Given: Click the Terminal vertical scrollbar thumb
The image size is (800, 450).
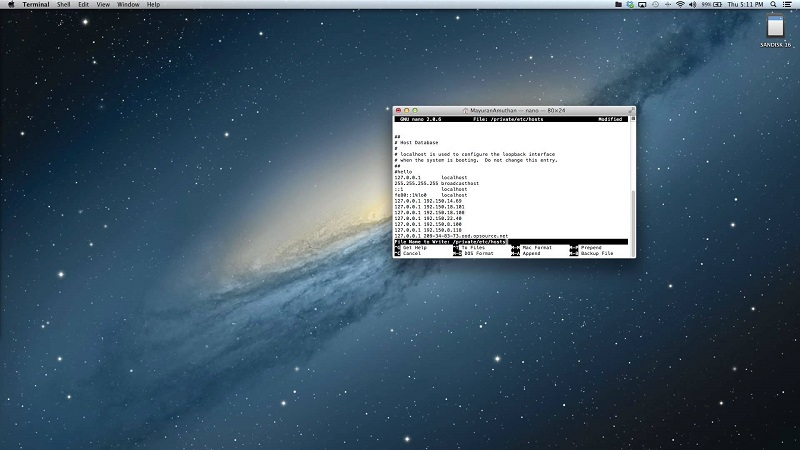Looking at the screenshot, I should [633, 223].
